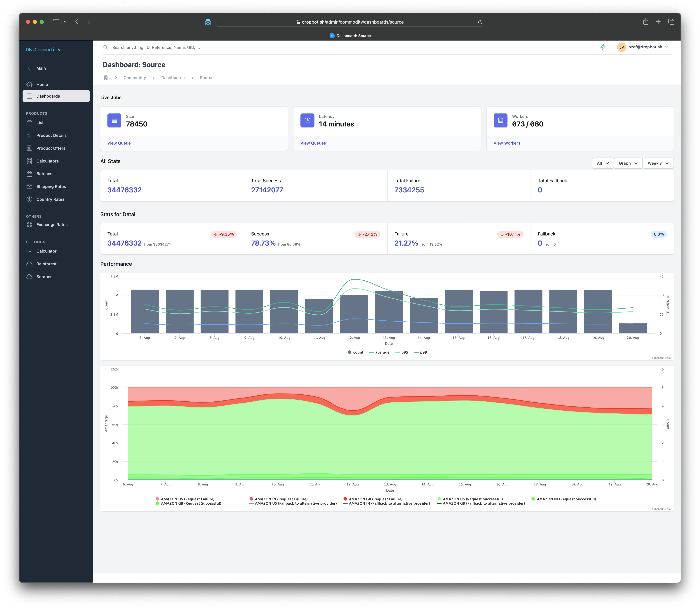700x608 pixels.
Task: Open Rainforest settings in sidebar
Action: click(x=56, y=264)
